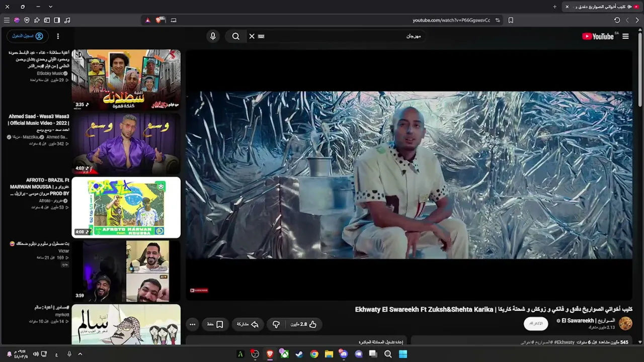
Task: Close the YouTube video tab
Action: [x=567, y=7]
